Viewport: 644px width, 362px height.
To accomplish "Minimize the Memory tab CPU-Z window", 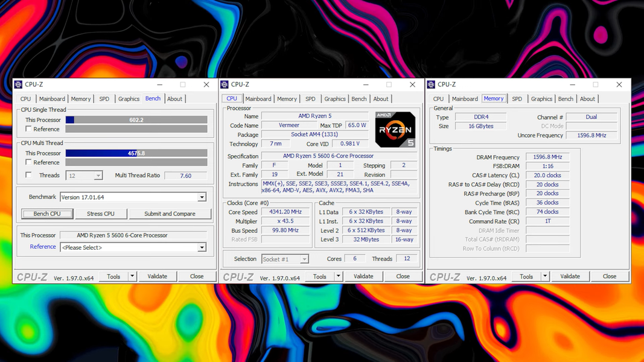I will click(572, 84).
